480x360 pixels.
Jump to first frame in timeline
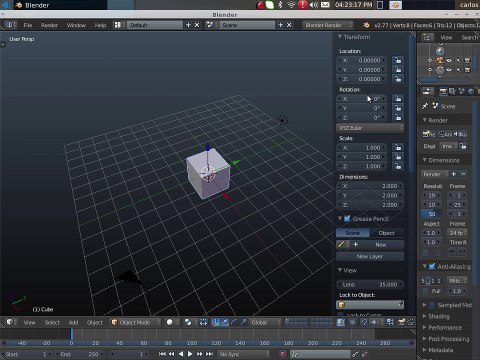point(162,354)
